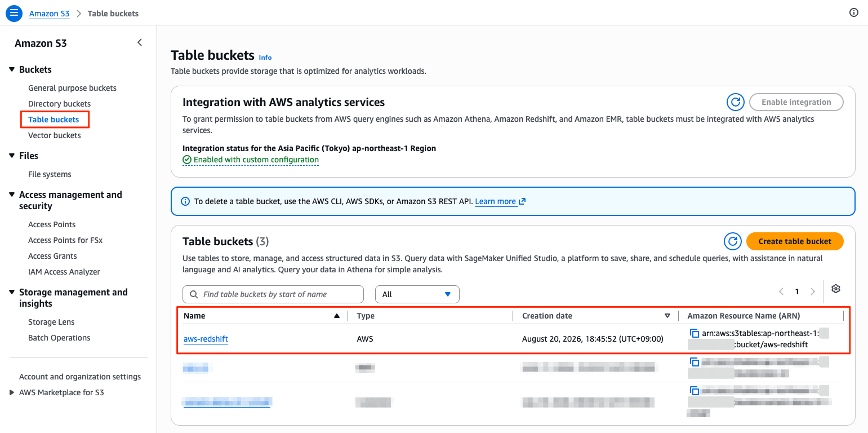Click the Enable integration button
Screen dimensions: 868x433
click(796, 102)
